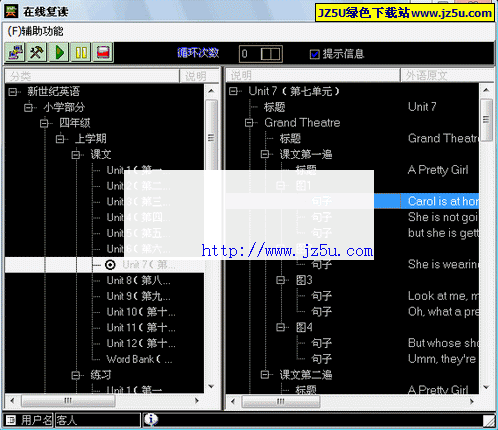Collapse the 新世纪英语 tree node

tap(12, 91)
